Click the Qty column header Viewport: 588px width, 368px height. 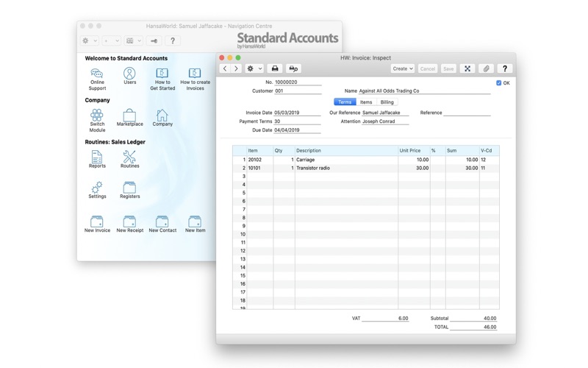[x=284, y=151]
